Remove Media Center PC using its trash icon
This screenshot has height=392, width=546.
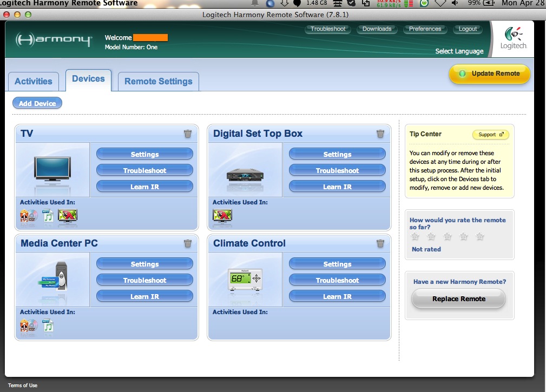click(188, 243)
